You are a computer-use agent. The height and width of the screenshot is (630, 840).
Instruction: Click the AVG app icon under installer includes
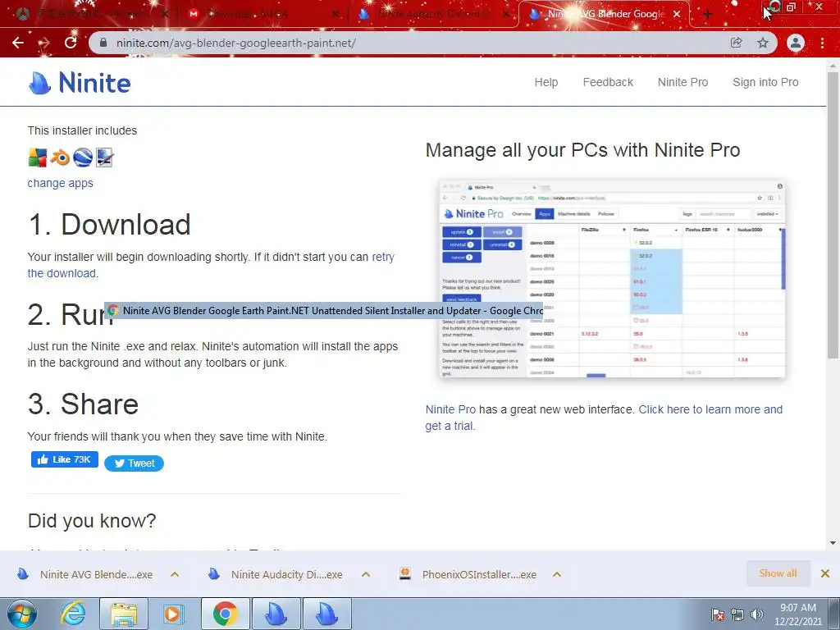[38, 157]
